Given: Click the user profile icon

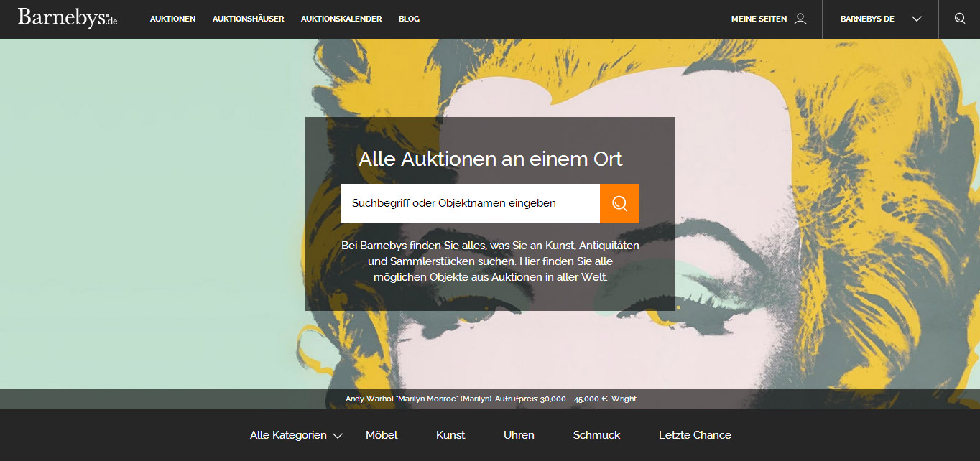Looking at the screenshot, I should point(800,19).
